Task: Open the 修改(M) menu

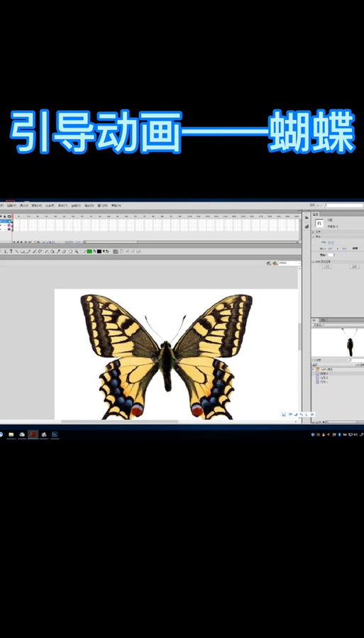Action: tap(36, 206)
